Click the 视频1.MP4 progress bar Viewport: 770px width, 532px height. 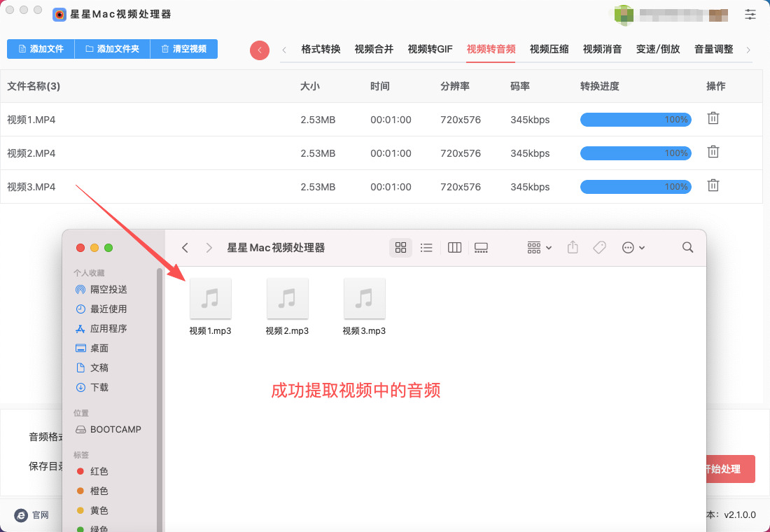tap(635, 120)
